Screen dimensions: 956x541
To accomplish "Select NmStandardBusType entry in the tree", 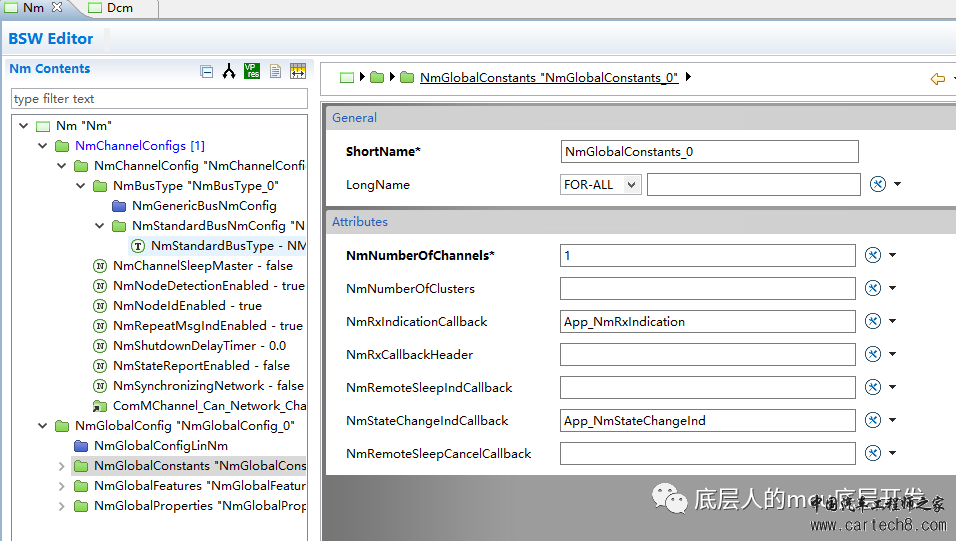I will [228, 246].
